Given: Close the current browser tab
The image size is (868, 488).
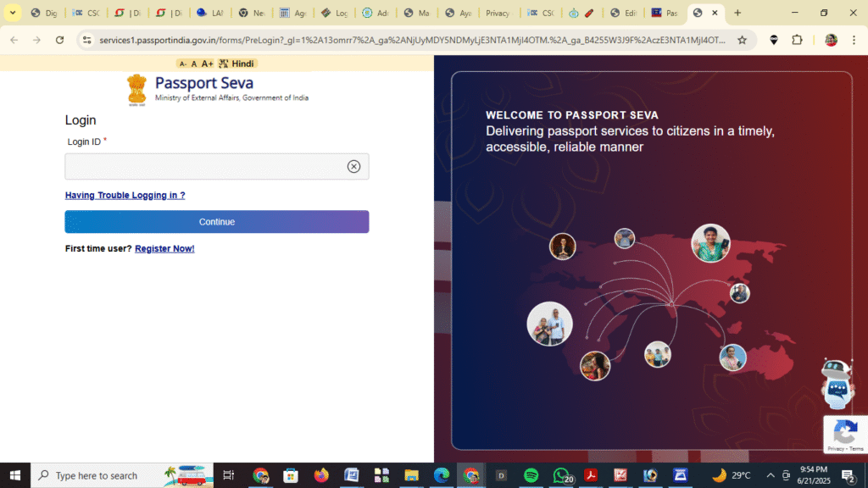Looking at the screenshot, I should point(715,13).
